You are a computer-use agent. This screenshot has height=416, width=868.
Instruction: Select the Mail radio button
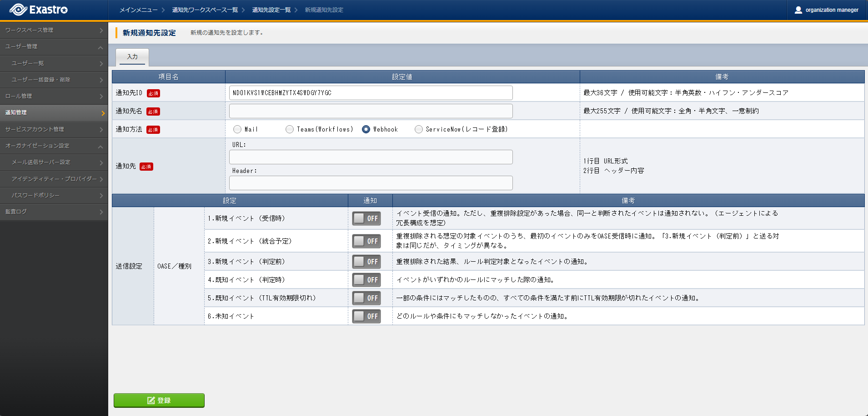(x=237, y=129)
